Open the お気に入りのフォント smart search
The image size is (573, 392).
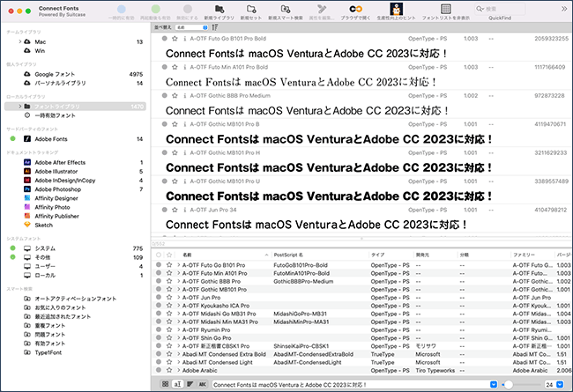60,307
